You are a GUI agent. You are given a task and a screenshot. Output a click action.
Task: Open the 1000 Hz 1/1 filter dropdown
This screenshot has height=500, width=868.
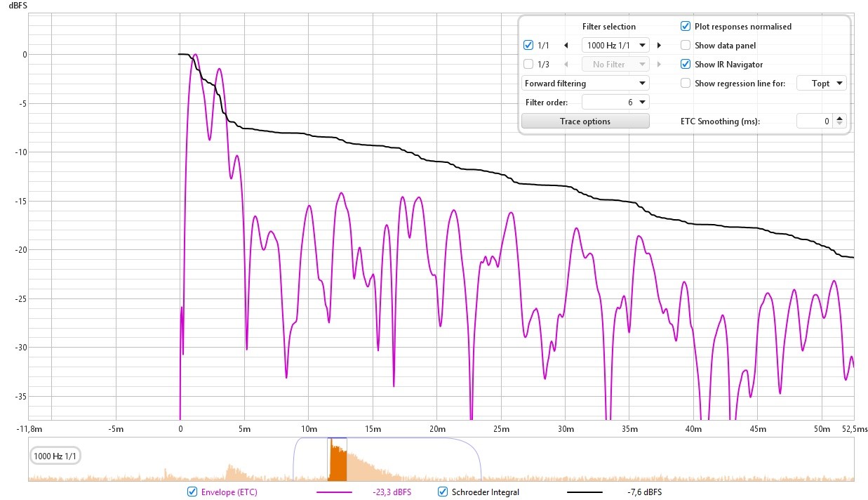[616, 46]
